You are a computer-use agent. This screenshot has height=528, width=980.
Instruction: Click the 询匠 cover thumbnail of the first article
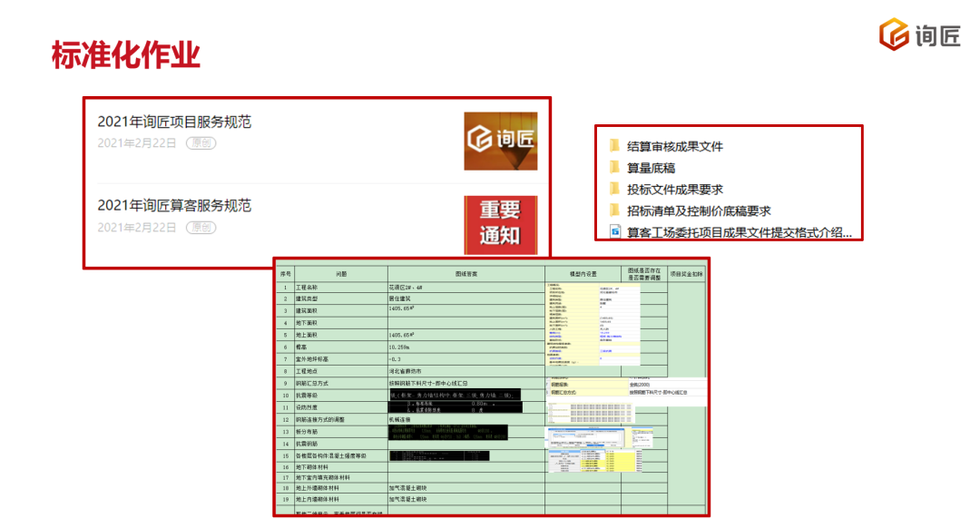point(500,141)
